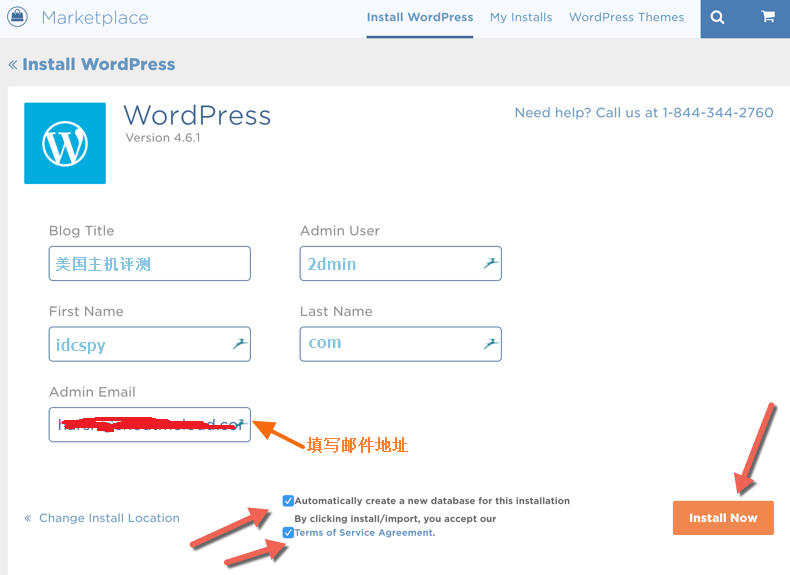Screen dimensions: 790x575
Task: Click the Version 4.6.1 text
Action: click(163, 138)
